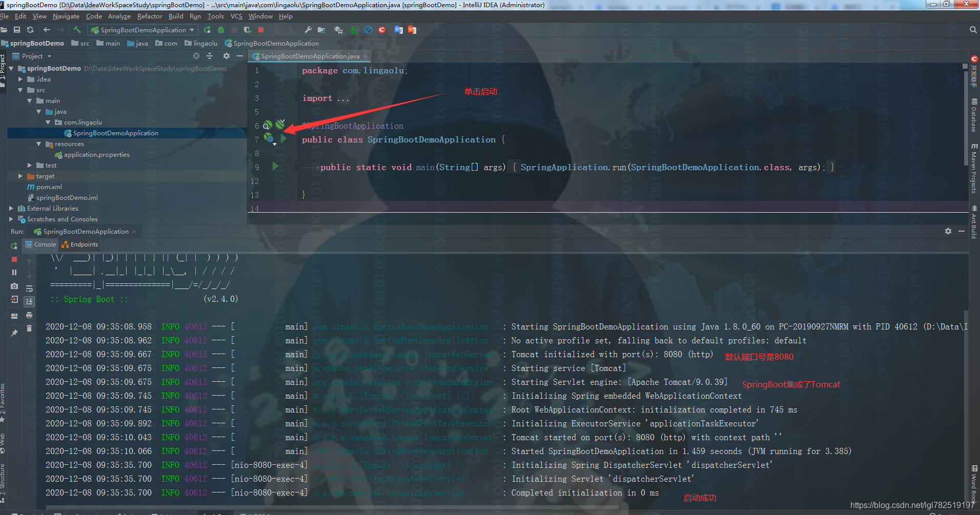Click the Dump Threads camera icon
The height and width of the screenshot is (515, 980).
[x=14, y=286]
